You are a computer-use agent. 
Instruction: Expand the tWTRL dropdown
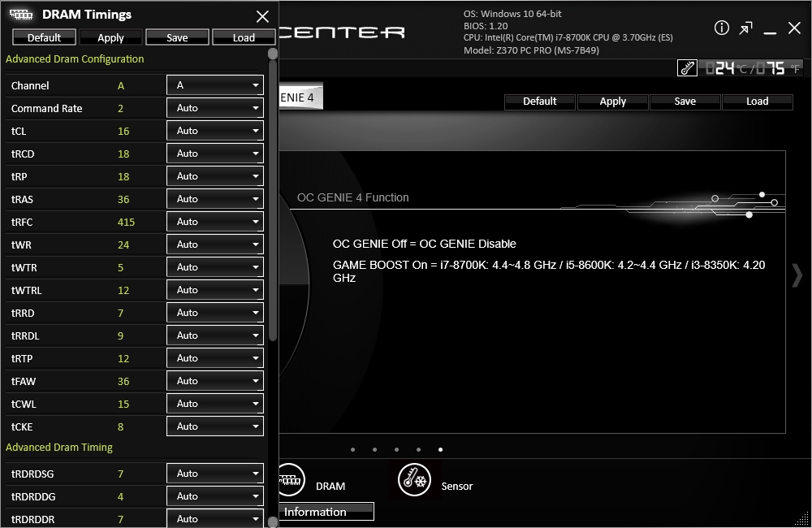(215, 290)
